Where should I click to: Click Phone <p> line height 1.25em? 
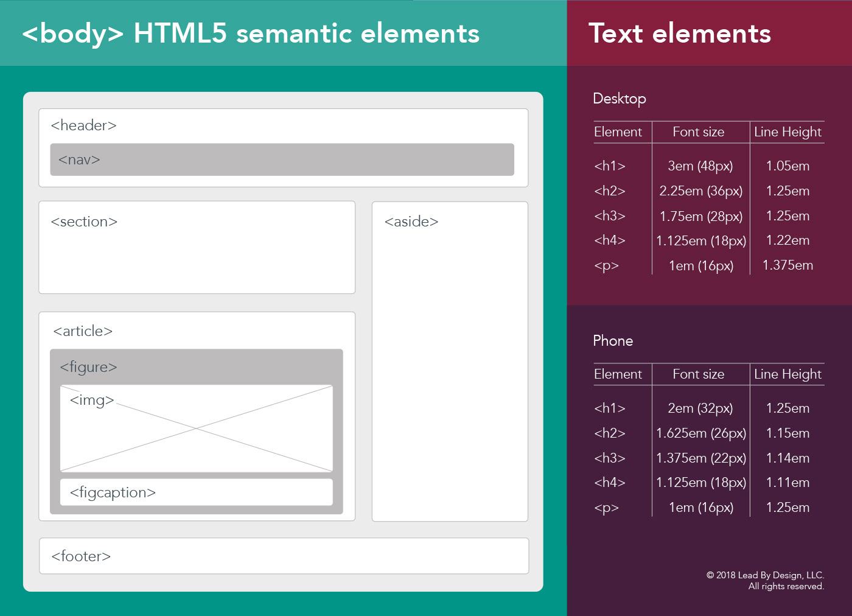click(x=787, y=508)
